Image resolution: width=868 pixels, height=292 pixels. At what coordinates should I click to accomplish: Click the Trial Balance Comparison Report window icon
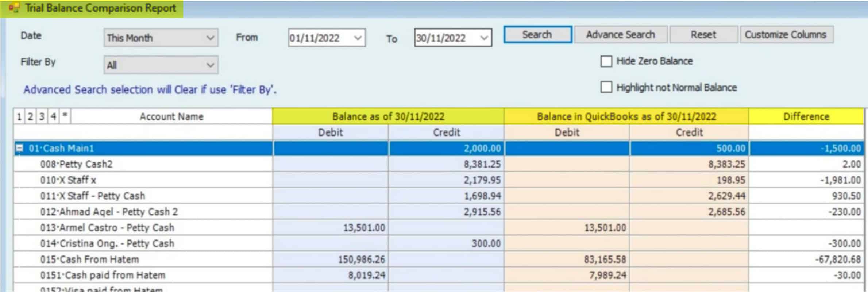(14, 8)
